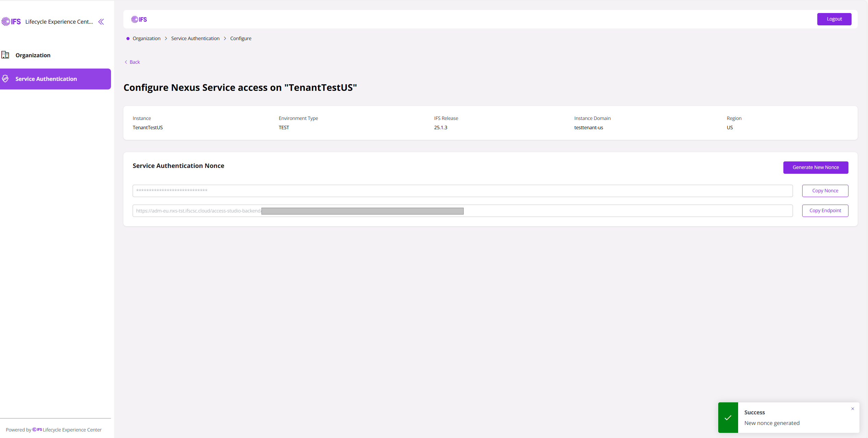Click the "Success" toast title
Screen dimensions: 868x438
754,413
